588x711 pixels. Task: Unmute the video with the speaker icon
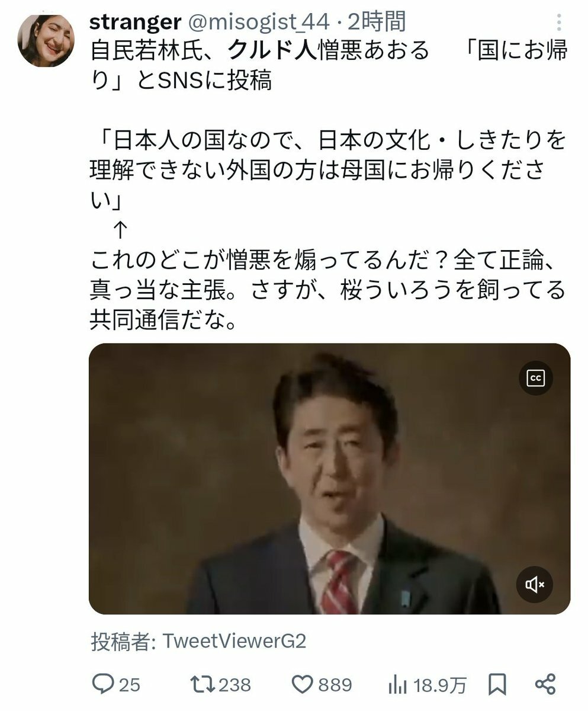[536, 585]
